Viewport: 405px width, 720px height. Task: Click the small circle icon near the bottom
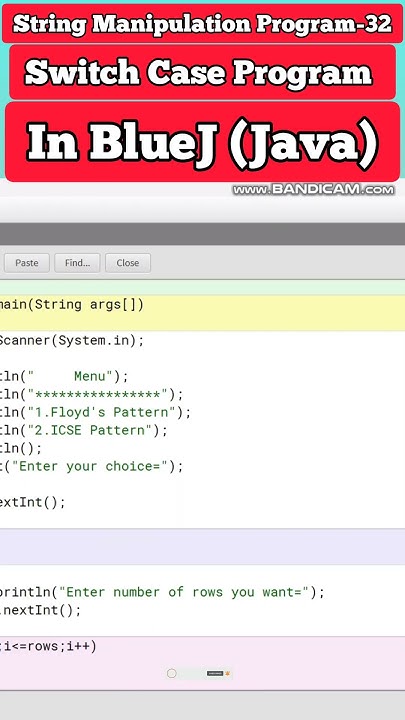tap(172, 673)
